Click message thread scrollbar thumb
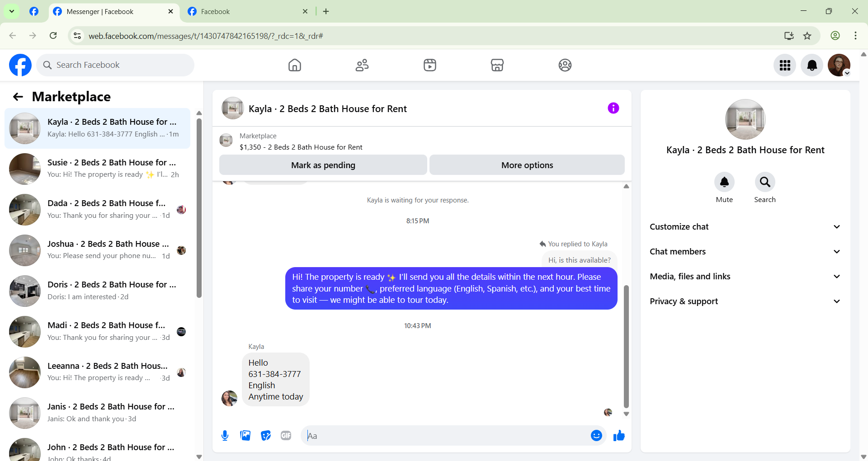The height and width of the screenshot is (461, 868). [x=626, y=347]
